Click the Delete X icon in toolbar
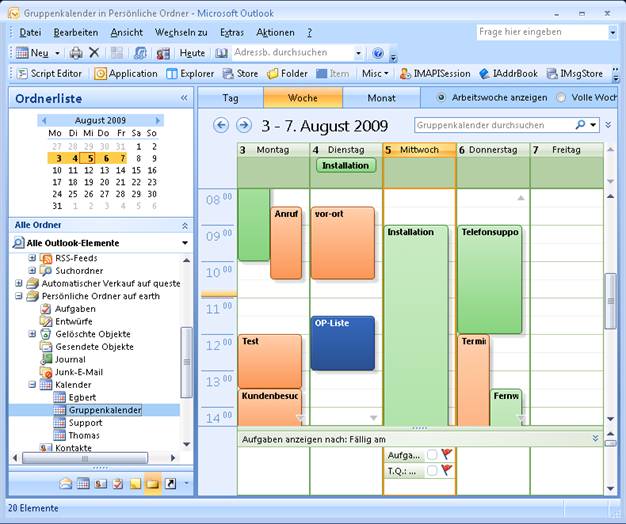Viewport: 626px width, 524px height. (94, 52)
